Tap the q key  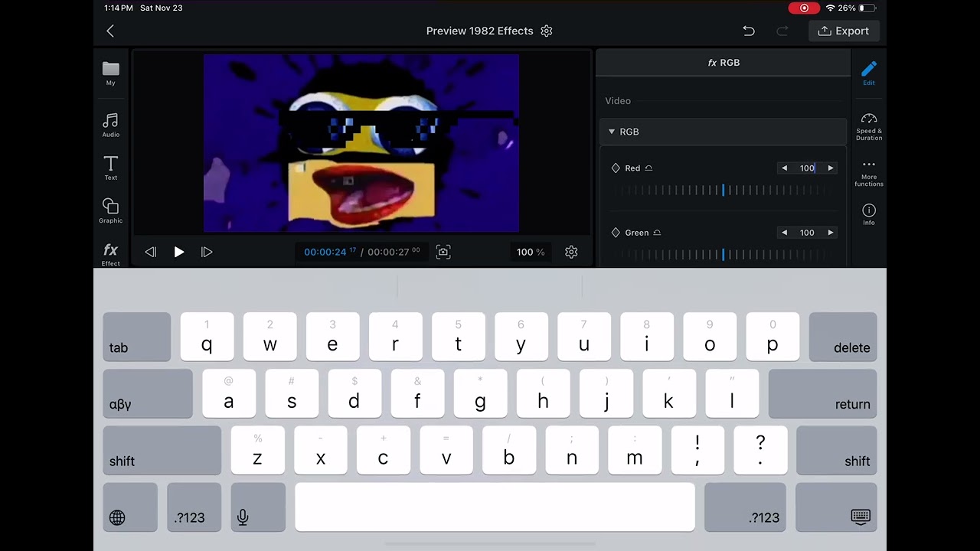[207, 337]
